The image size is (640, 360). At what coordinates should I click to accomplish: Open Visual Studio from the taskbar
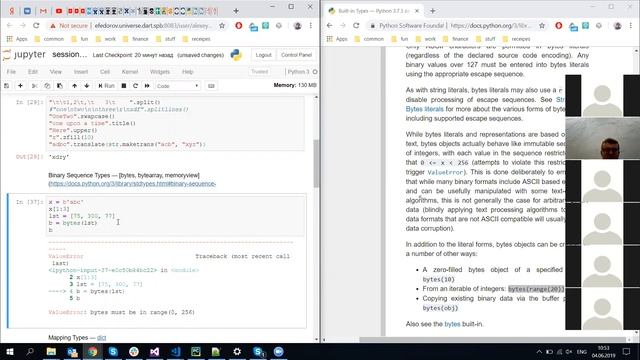154,351
